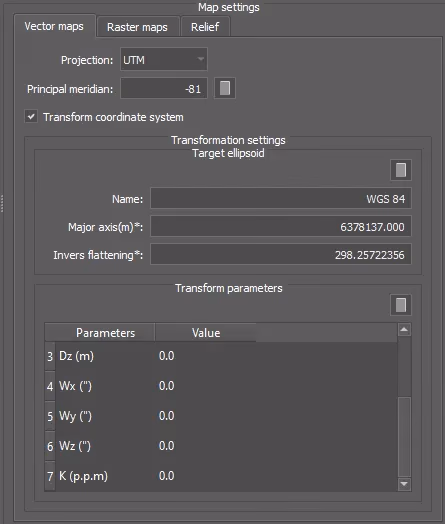Click the Transform parameters preset icon button
445x524 pixels.
click(x=401, y=305)
